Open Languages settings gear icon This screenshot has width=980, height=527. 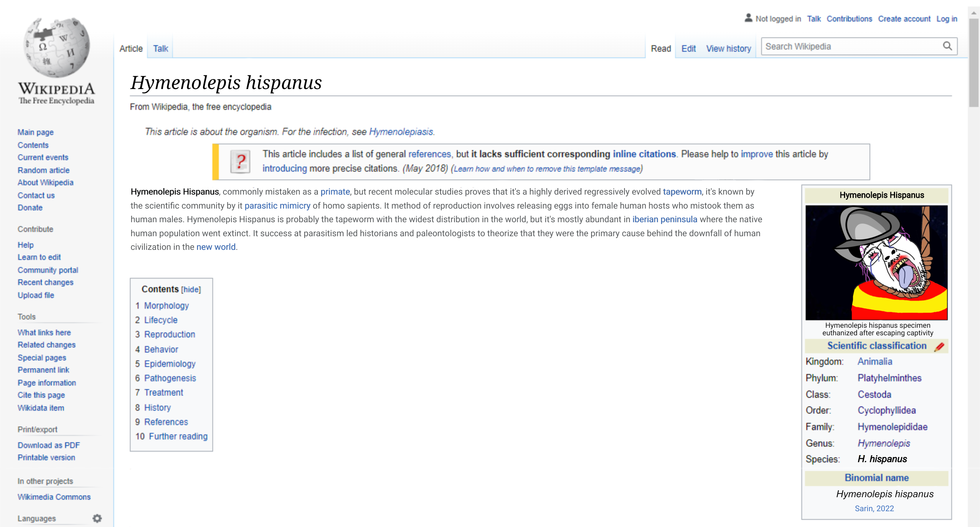(x=98, y=518)
